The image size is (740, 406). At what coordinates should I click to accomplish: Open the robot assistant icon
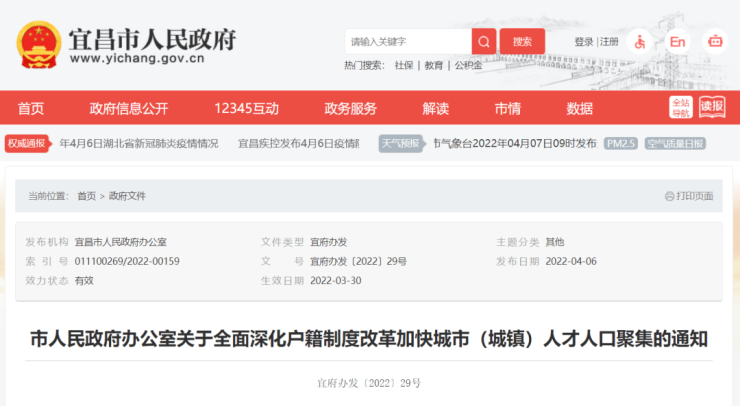(x=714, y=41)
